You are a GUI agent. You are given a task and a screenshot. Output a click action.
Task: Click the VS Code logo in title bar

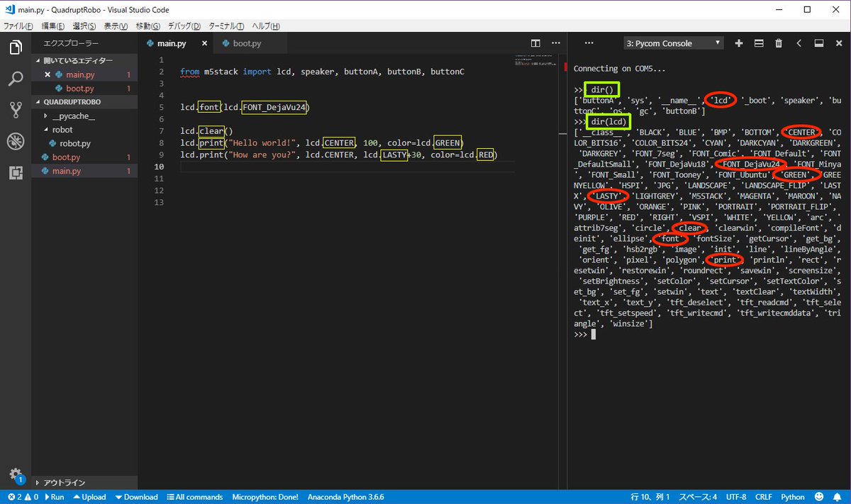[9, 9]
